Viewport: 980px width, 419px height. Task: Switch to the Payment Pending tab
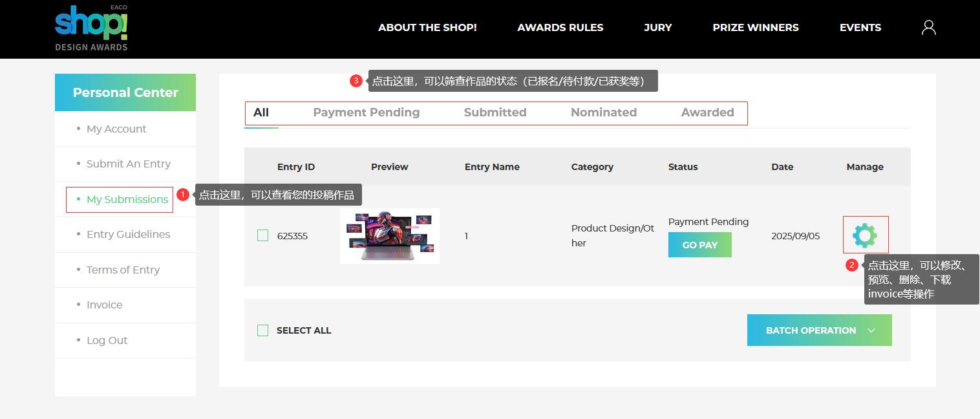click(x=366, y=113)
